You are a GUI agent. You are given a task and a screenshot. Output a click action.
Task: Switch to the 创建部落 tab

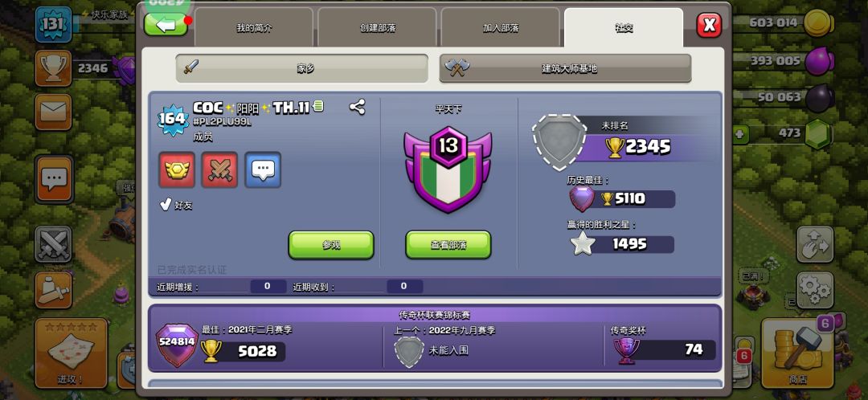click(378, 27)
